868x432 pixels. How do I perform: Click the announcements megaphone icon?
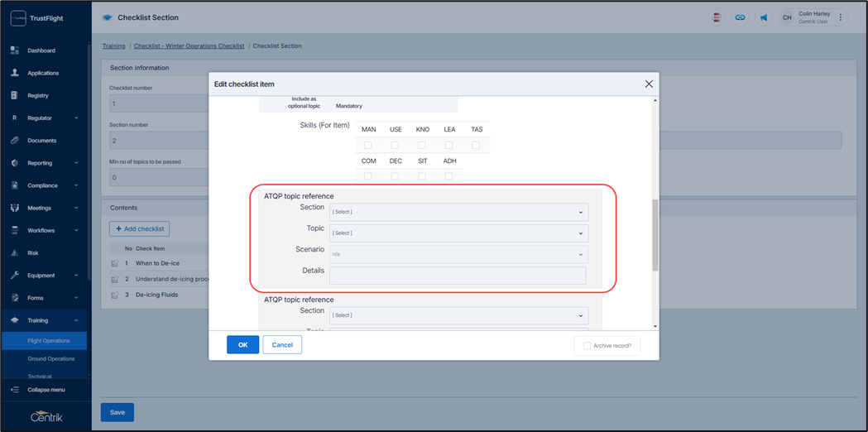pyautogui.click(x=763, y=17)
